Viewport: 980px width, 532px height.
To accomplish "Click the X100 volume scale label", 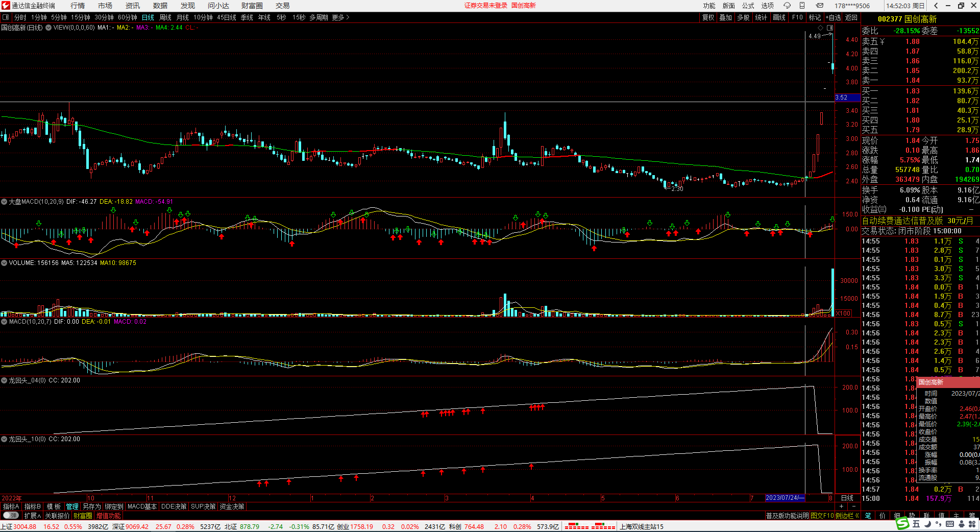I will [843, 313].
